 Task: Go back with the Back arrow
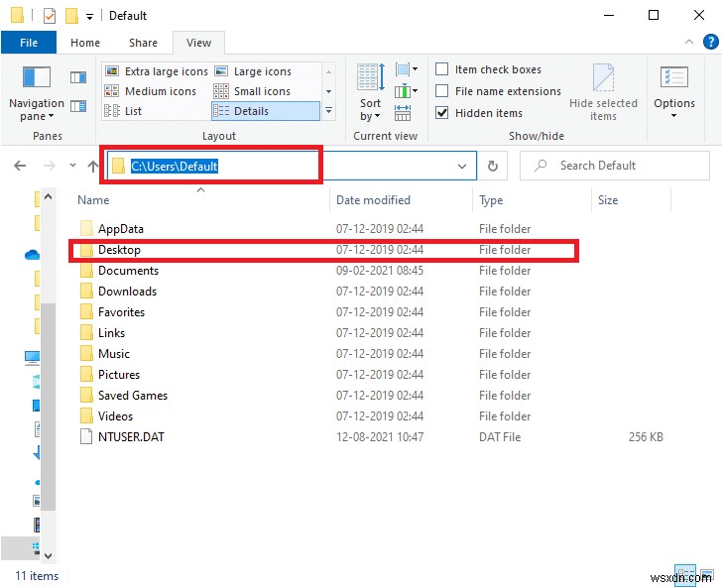coord(20,166)
